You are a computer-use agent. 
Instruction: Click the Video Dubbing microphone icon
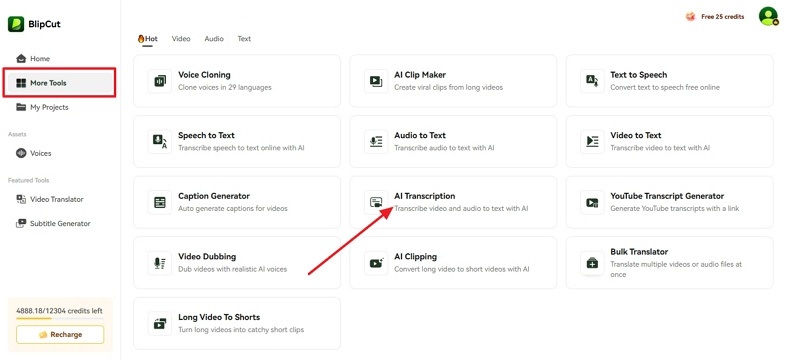160,263
